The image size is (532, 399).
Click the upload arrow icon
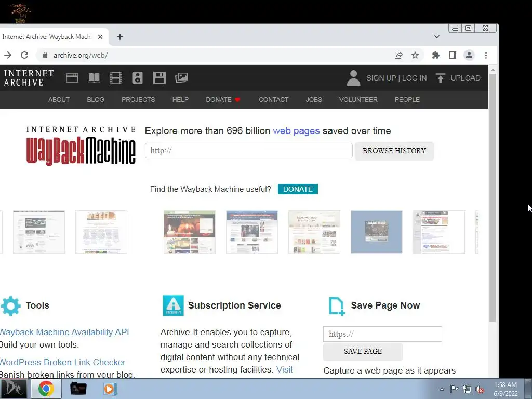pyautogui.click(x=441, y=78)
